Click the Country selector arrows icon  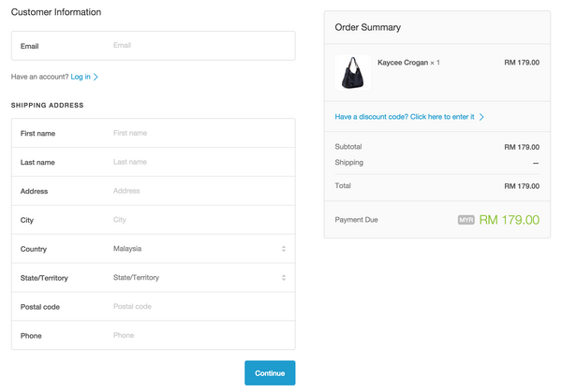pos(283,249)
